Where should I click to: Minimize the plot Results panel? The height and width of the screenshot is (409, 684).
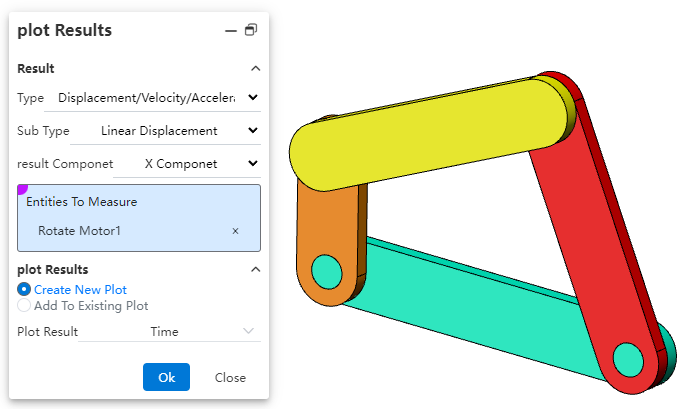pyautogui.click(x=231, y=31)
